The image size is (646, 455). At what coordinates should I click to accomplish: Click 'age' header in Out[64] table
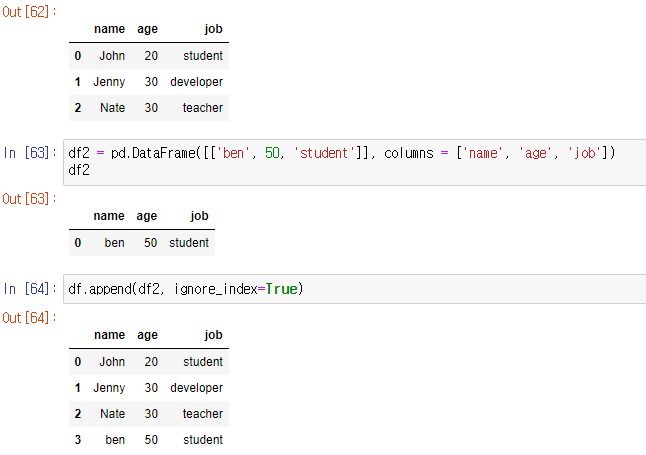tap(147, 336)
